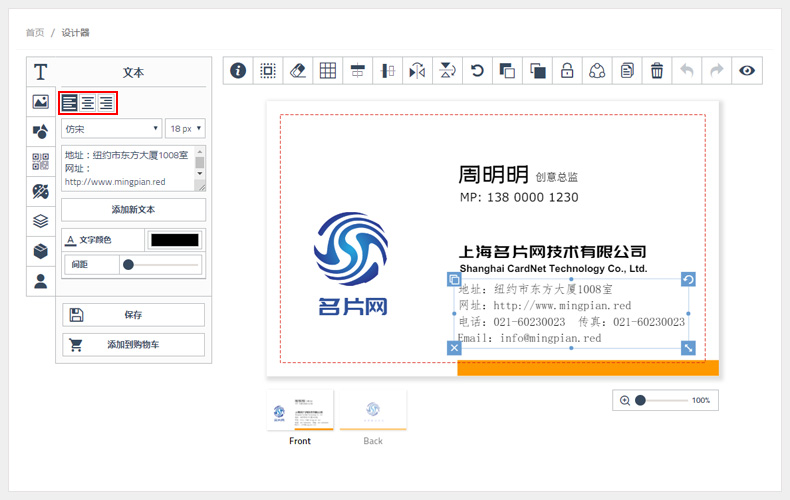Click the flip vertical icon
Screen dimensions: 790x500
[447, 71]
